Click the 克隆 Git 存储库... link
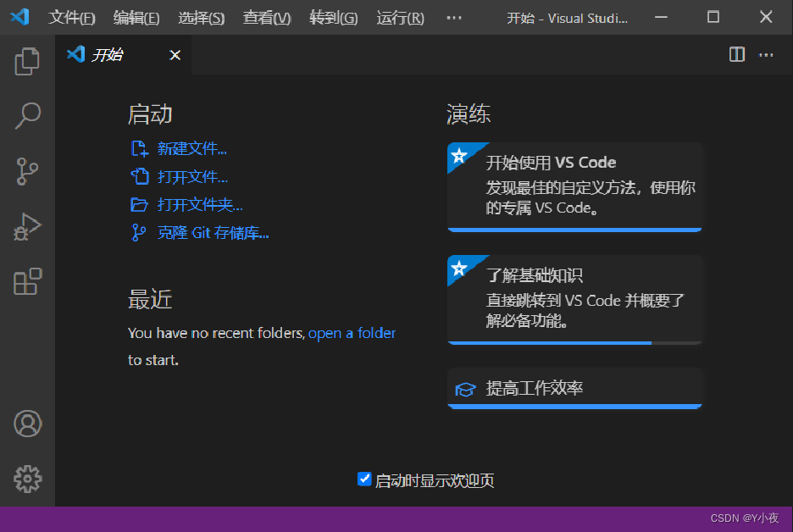This screenshot has height=532, width=793. tap(213, 233)
